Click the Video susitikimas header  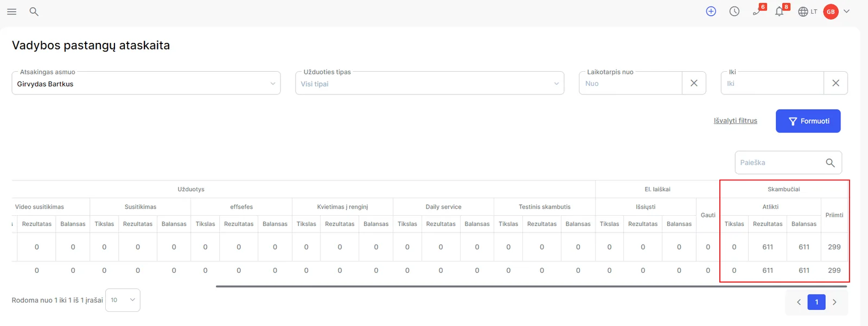[40, 207]
